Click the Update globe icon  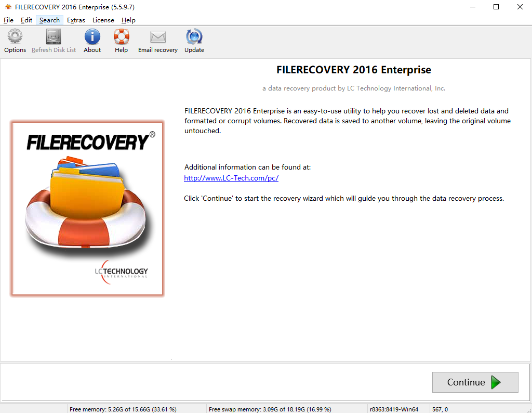(x=194, y=36)
